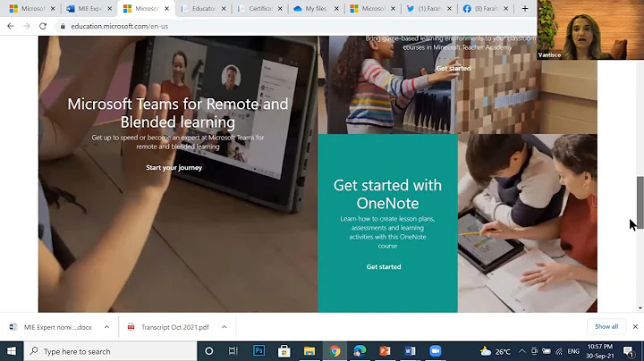Screen dimensions: 644x361
Task: Switch to Zoom from the taskbar
Action: pyautogui.click(x=435, y=351)
